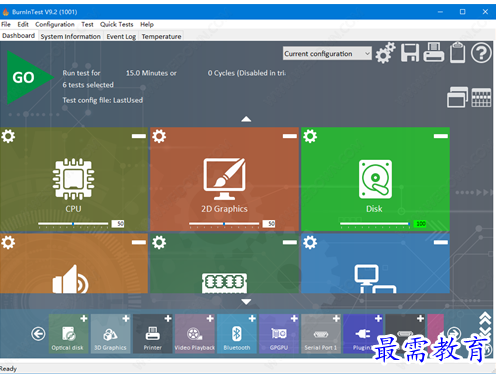Open the Edit menu
Viewport: 496px width, 381px height.
pos(23,24)
